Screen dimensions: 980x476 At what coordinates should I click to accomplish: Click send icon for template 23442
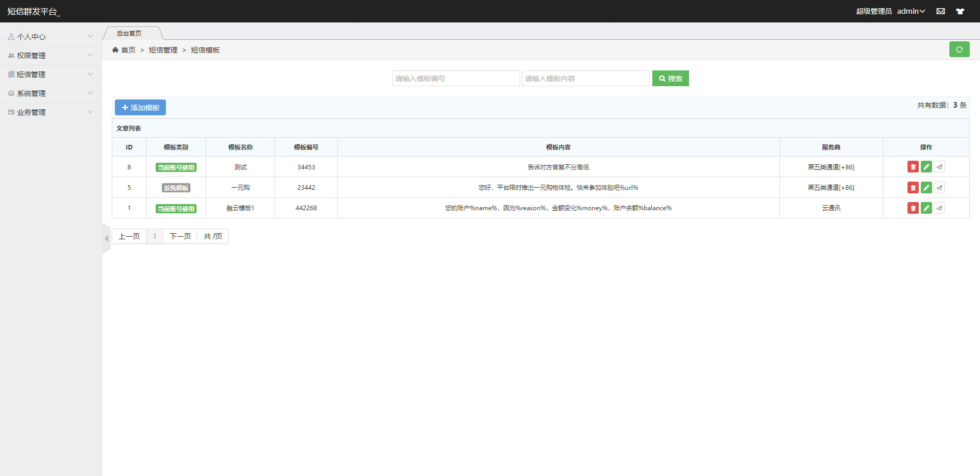point(939,188)
